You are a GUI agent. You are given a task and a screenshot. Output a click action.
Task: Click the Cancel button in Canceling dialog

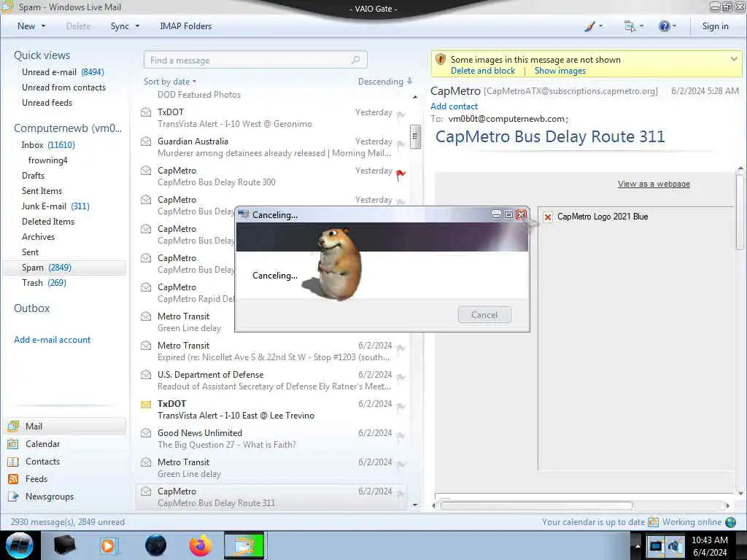[484, 315]
